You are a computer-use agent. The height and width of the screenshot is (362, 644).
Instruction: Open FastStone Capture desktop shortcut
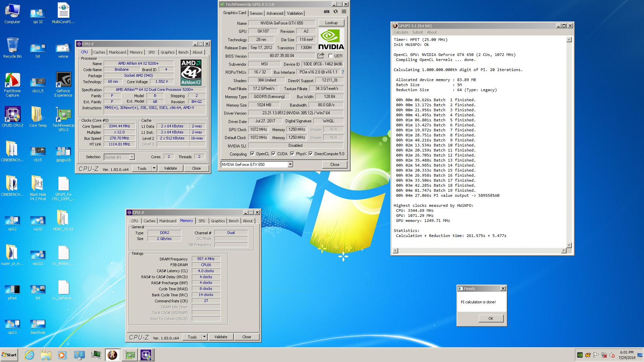[12, 84]
